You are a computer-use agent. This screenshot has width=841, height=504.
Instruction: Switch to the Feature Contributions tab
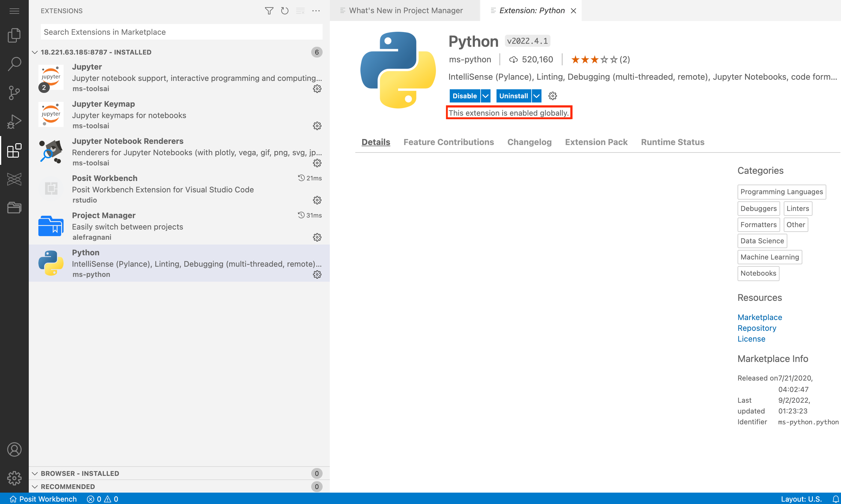point(449,142)
